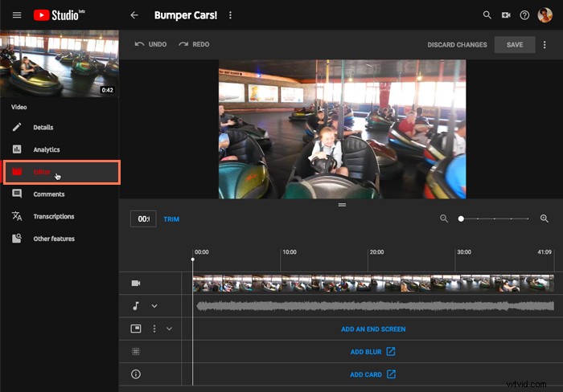This screenshot has height=392, width=563.
Task: Click the Other features icon
Action: [17, 239]
